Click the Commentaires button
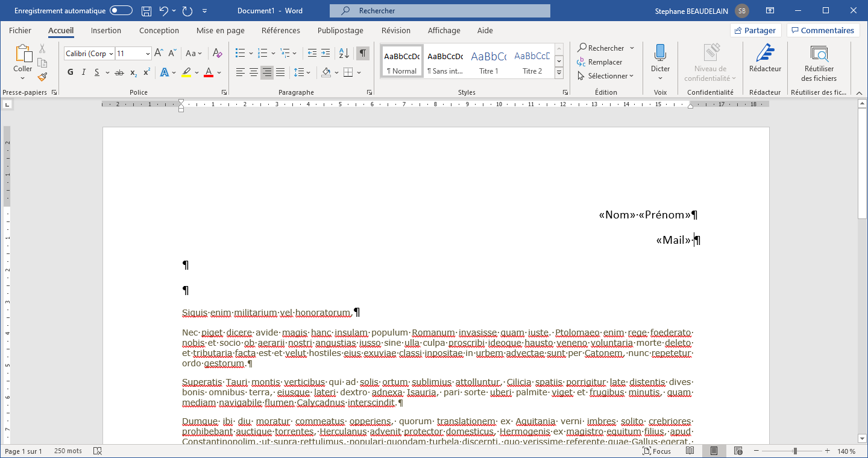The height and width of the screenshot is (458, 868). [823, 30]
